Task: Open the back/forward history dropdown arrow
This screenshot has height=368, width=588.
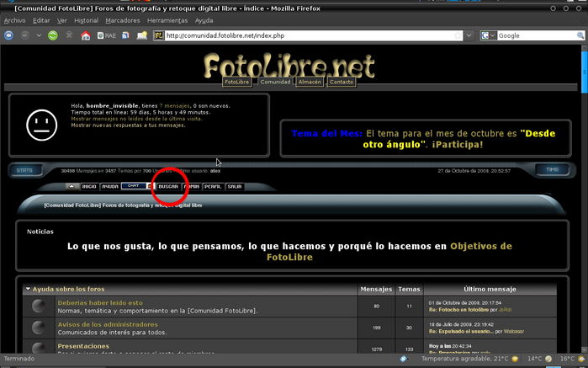Action: [x=39, y=35]
